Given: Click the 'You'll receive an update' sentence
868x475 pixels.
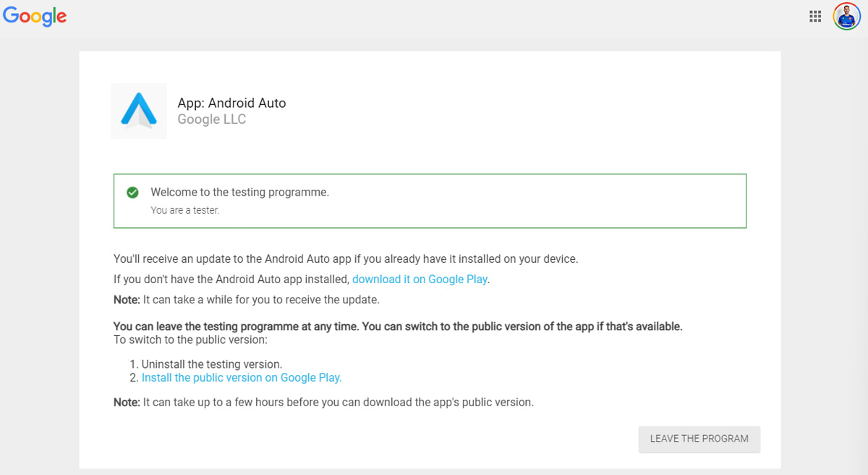Looking at the screenshot, I should point(346,259).
